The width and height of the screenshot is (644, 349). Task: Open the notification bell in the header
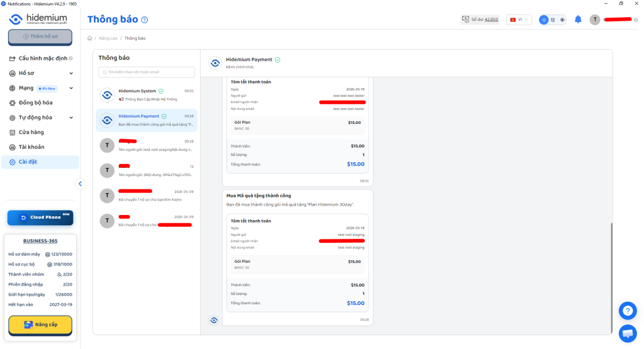[578, 19]
